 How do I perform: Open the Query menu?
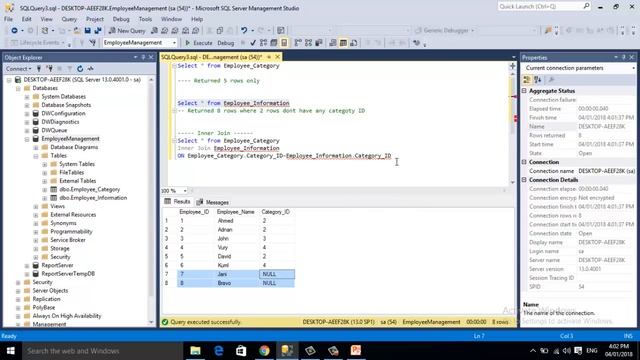point(69,19)
